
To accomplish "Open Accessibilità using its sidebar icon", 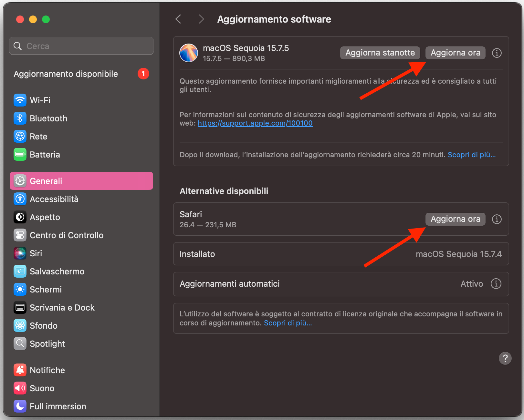I will (20, 199).
